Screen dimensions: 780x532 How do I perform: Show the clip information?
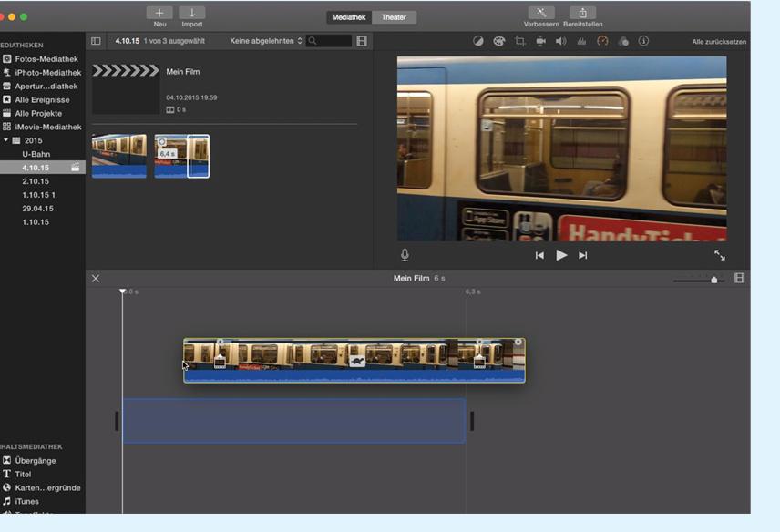643,41
